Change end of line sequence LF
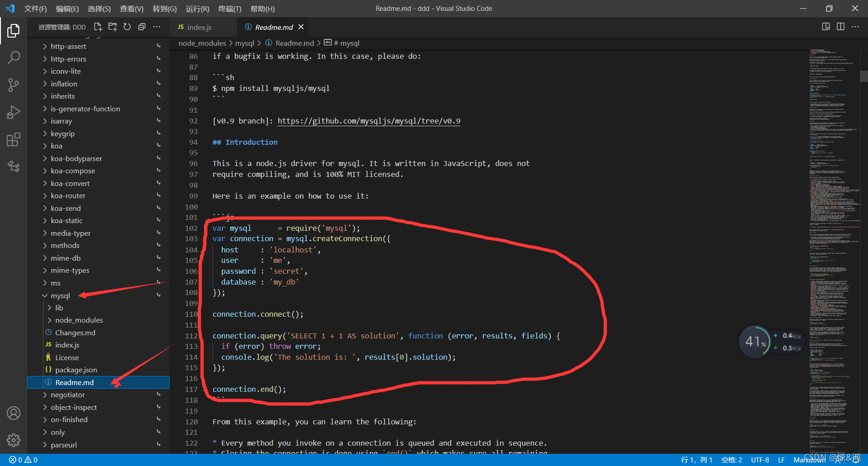 coord(781,460)
